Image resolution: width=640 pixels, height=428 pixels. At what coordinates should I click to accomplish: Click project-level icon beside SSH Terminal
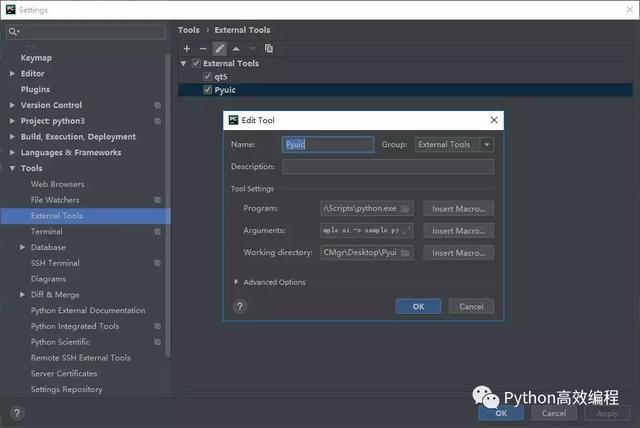[x=157, y=263]
